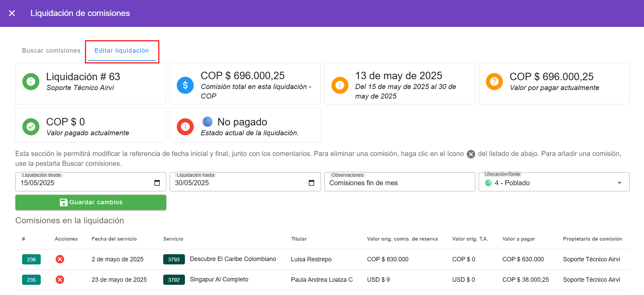The height and width of the screenshot is (295, 644).
Task: Click the orange question mark icon
Action: (494, 82)
